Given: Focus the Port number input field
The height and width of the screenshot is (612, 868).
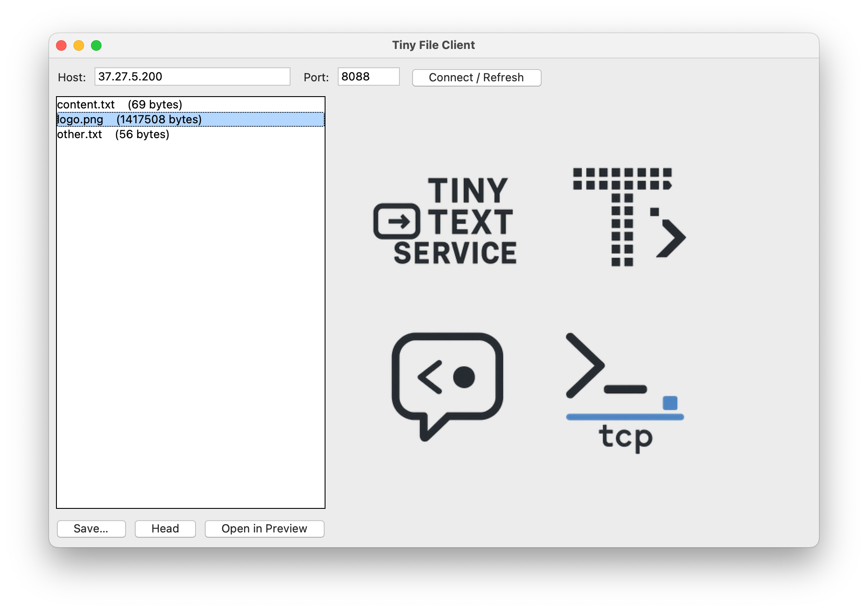Looking at the screenshot, I should [368, 76].
